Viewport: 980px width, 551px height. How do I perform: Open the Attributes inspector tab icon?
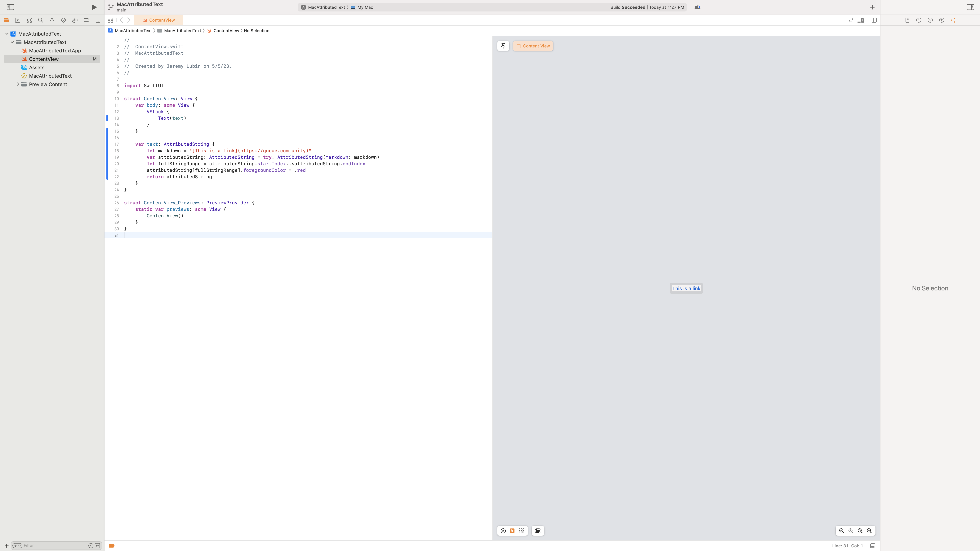[x=953, y=20]
